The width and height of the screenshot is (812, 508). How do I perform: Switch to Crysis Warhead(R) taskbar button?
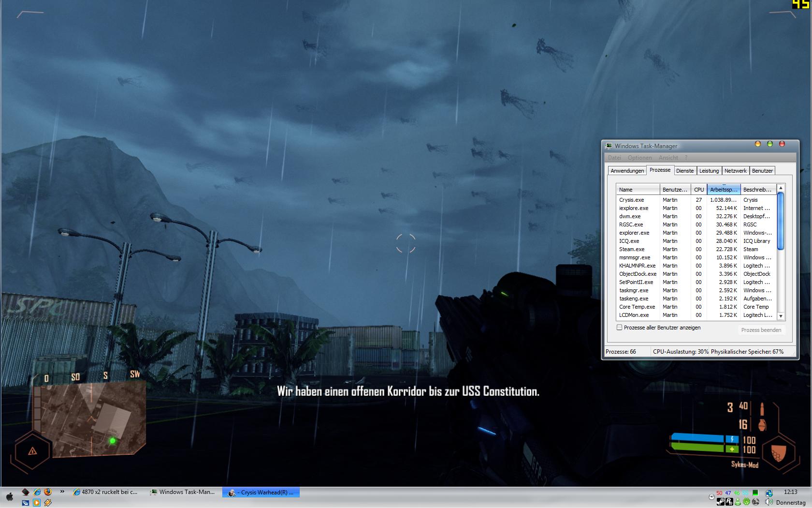pyautogui.click(x=261, y=492)
